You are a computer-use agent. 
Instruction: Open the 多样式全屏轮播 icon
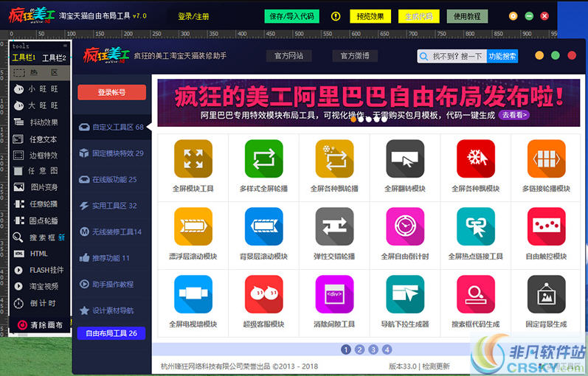(263, 159)
